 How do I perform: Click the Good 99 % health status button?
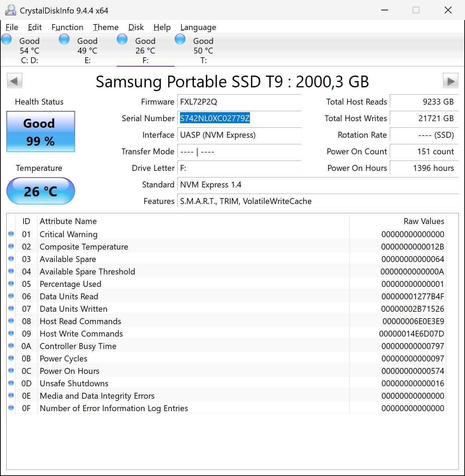[x=41, y=132]
